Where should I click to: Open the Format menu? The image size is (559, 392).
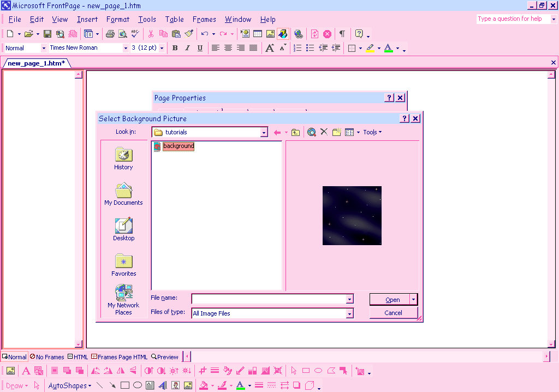pyautogui.click(x=118, y=19)
